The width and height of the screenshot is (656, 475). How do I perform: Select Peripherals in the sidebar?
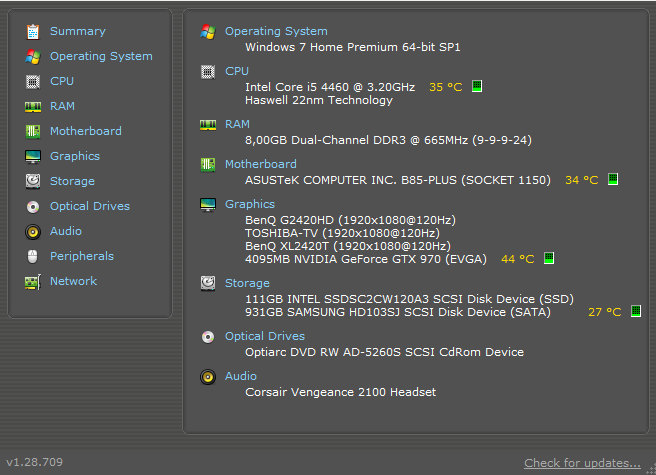click(x=82, y=256)
